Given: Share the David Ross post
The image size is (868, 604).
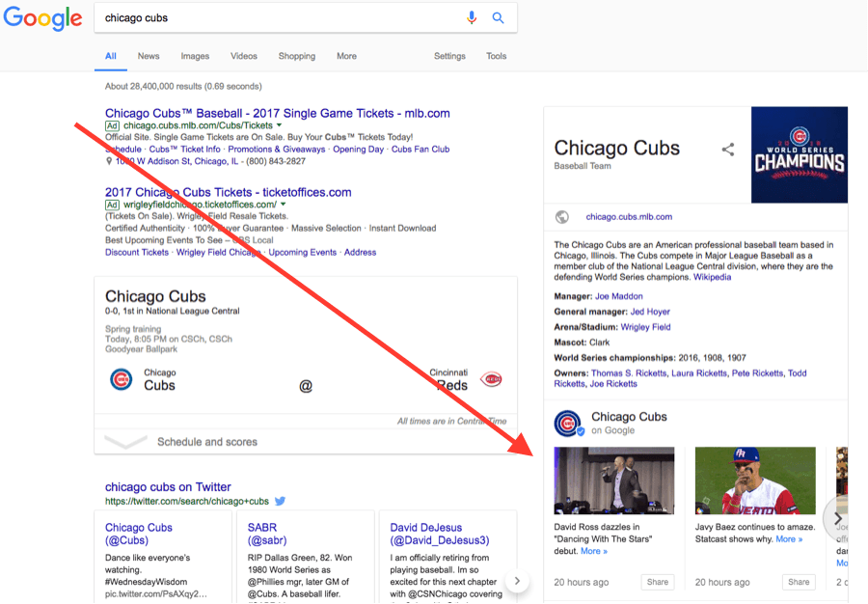Looking at the screenshot, I should 658,582.
